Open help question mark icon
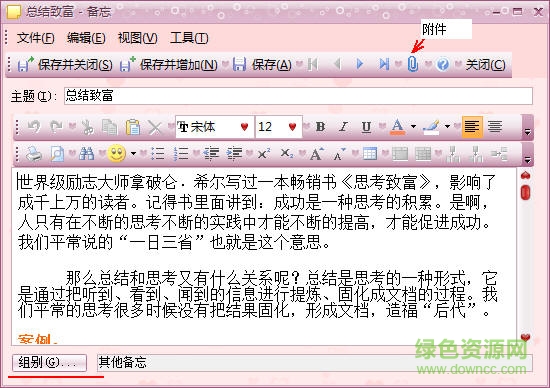This screenshot has width=550, height=388. [443, 65]
